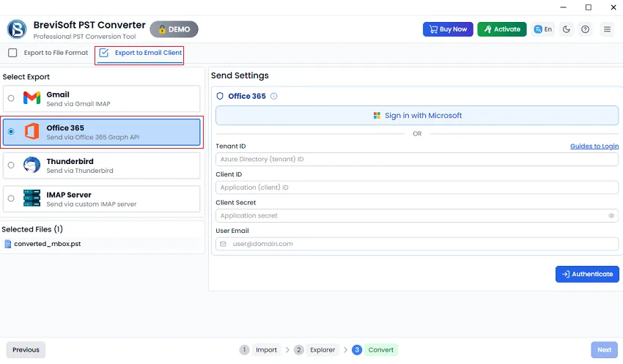
Task: Click the info icon next to Office 365
Action: [x=274, y=96]
